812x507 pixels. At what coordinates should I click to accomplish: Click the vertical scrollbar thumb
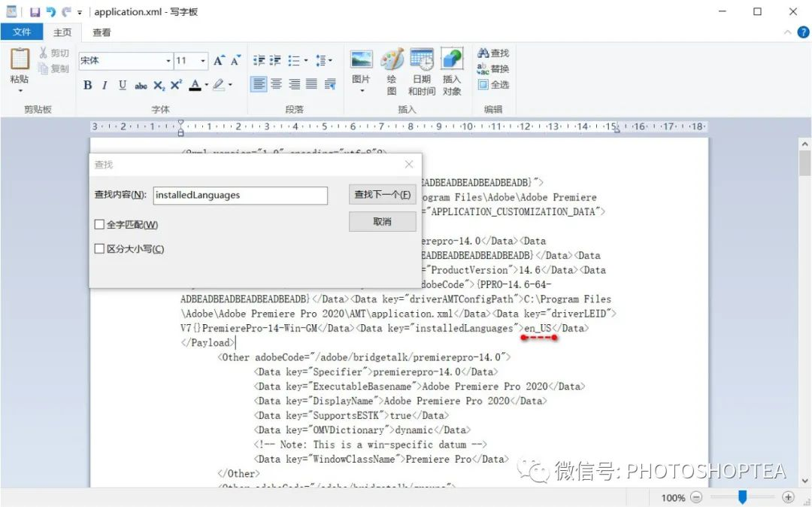pyautogui.click(x=804, y=163)
